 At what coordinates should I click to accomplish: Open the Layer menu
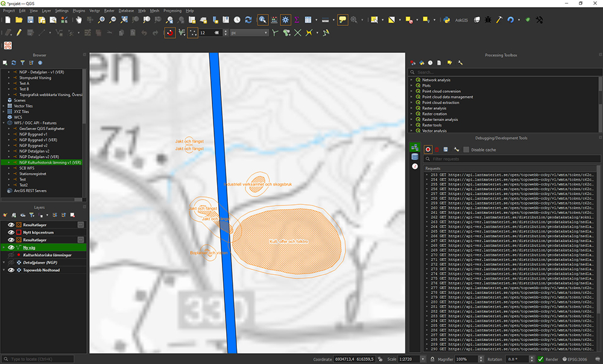pyautogui.click(x=46, y=11)
